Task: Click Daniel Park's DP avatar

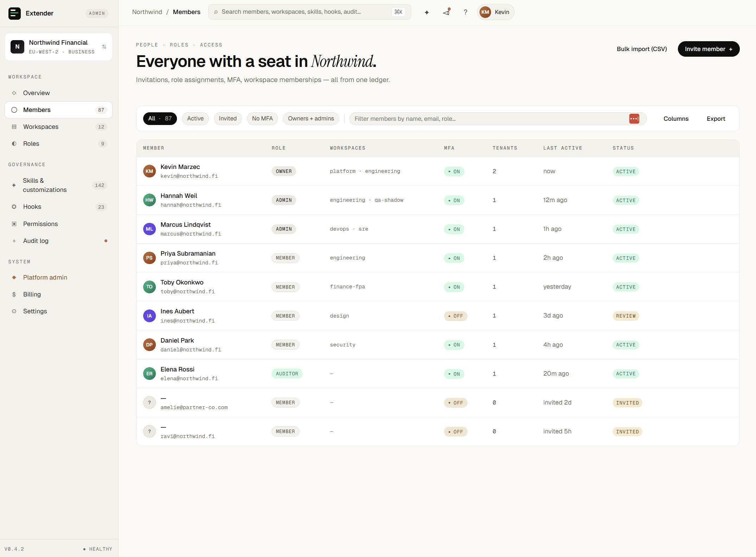Action: [x=150, y=345]
